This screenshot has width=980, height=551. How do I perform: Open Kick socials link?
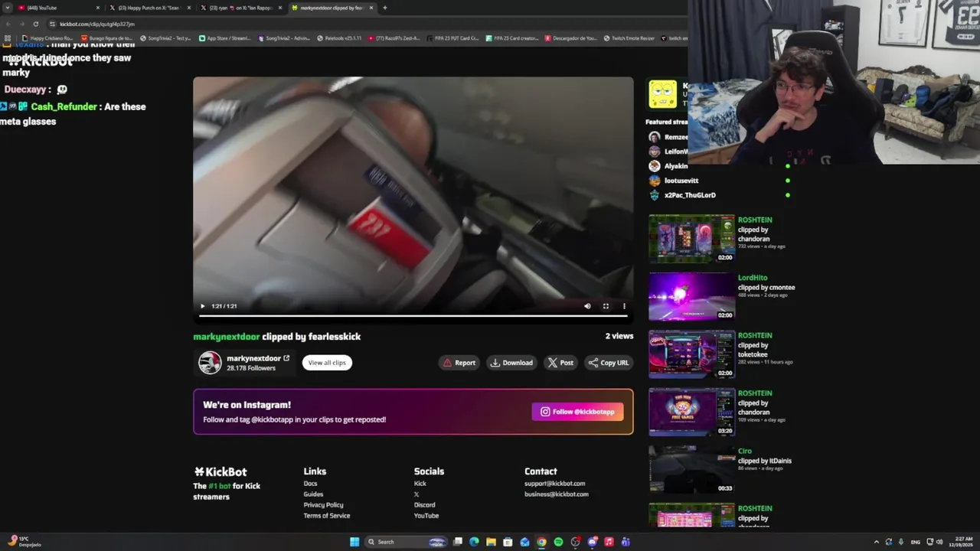420,484
